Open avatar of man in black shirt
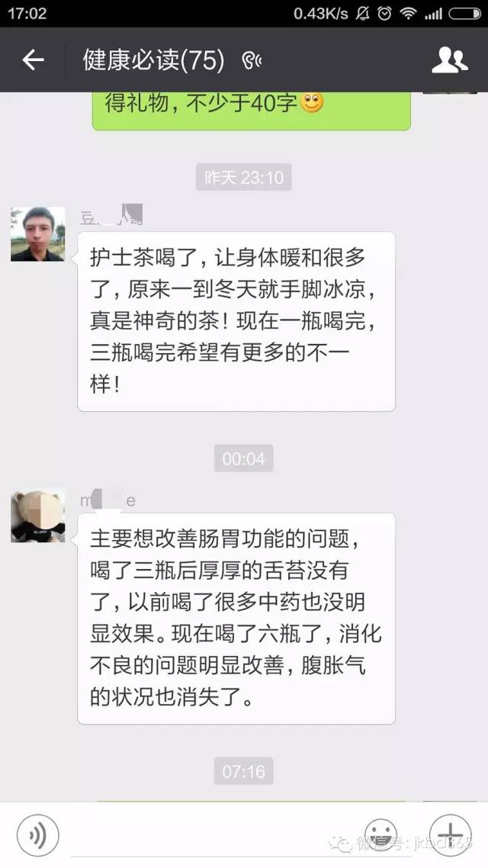 click(x=37, y=234)
